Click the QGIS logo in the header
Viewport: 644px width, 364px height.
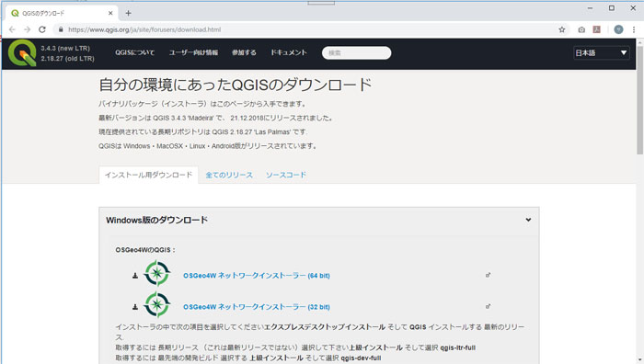point(22,53)
